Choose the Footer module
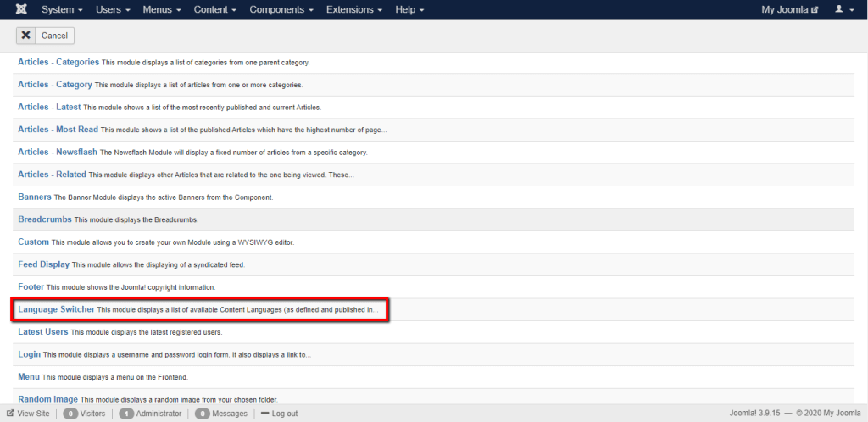The width and height of the screenshot is (868, 422). click(x=31, y=287)
